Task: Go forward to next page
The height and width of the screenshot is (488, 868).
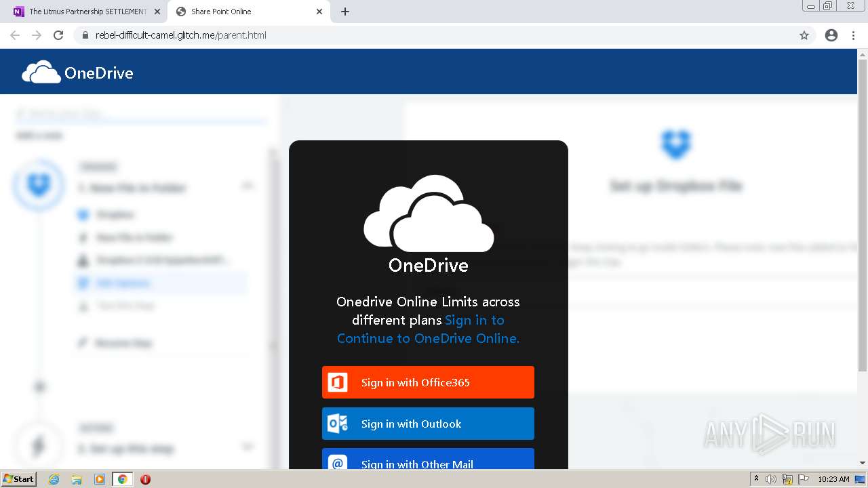Action: pyautogui.click(x=37, y=35)
